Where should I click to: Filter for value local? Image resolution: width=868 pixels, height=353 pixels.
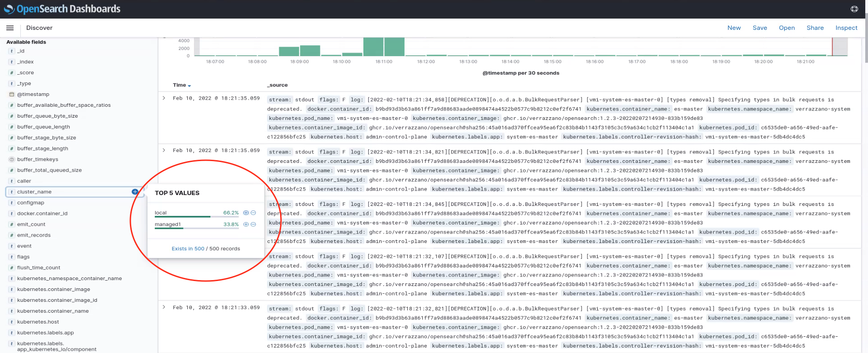click(x=246, y=213)
